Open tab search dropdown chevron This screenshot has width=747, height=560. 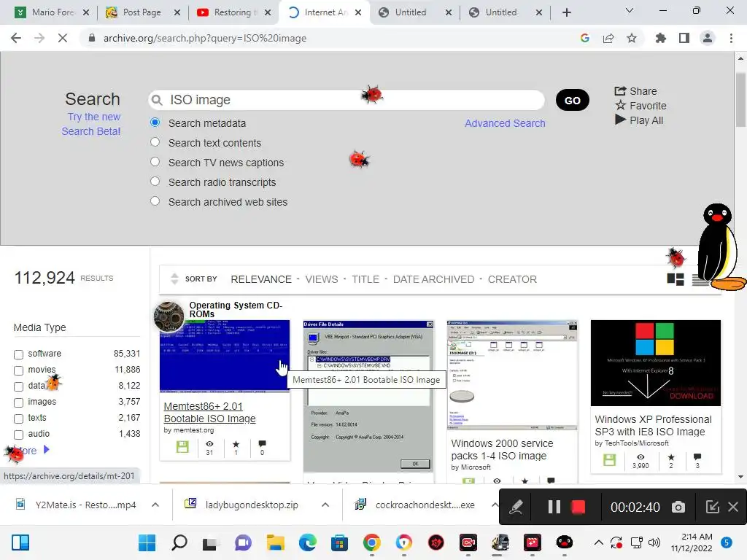pos(630,11)
